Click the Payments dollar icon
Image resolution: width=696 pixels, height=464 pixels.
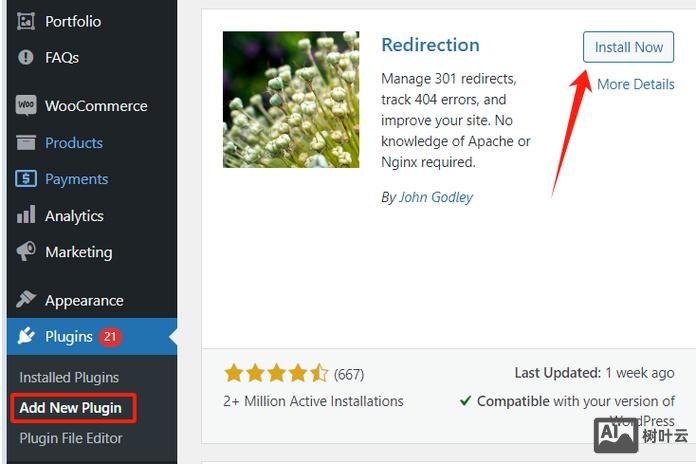coord(26,179)
